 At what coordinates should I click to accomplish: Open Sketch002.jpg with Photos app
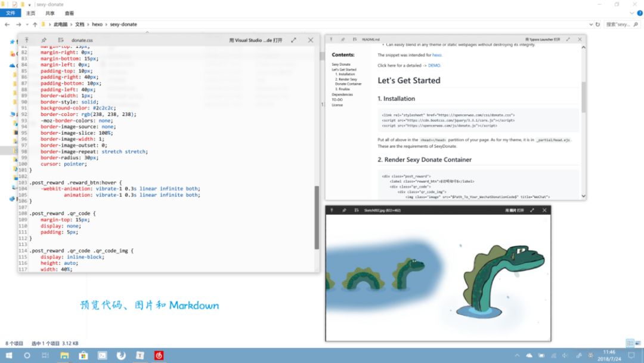(x=515, y=210)
